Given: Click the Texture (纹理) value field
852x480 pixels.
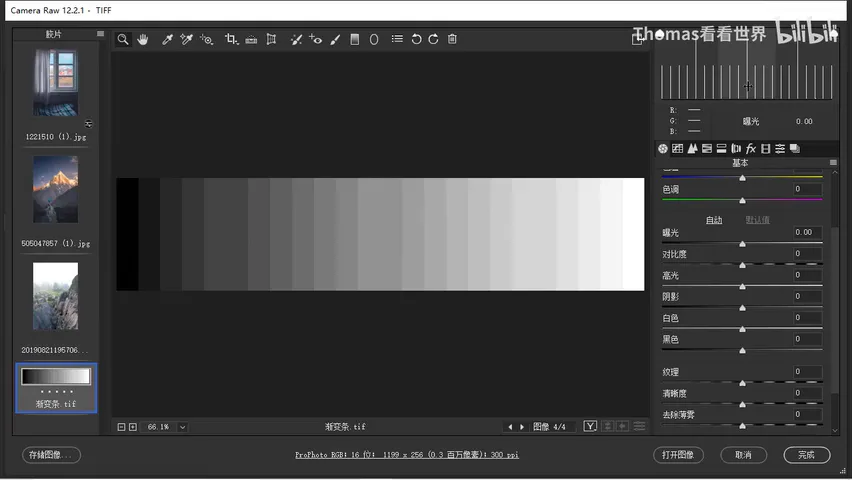Looking at the screenshot, I should point(807,372).
